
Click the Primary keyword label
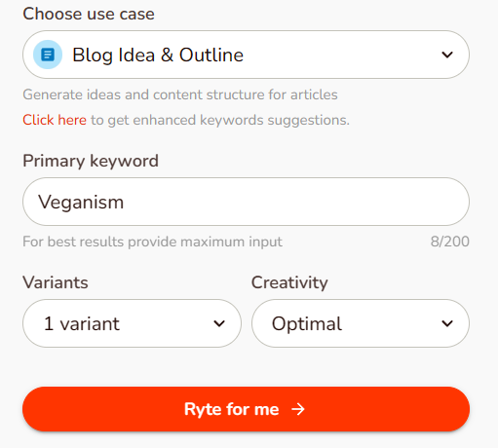point(91,161)
